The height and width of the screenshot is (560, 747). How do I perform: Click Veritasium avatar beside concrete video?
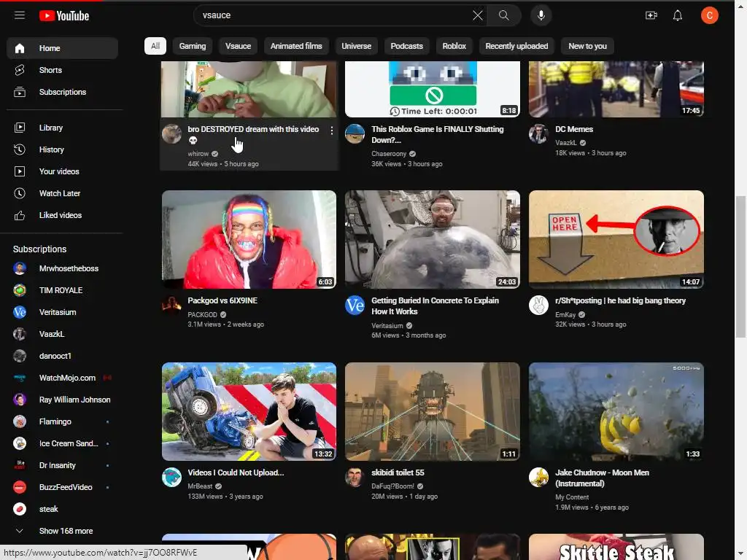[x=355, y=306]
